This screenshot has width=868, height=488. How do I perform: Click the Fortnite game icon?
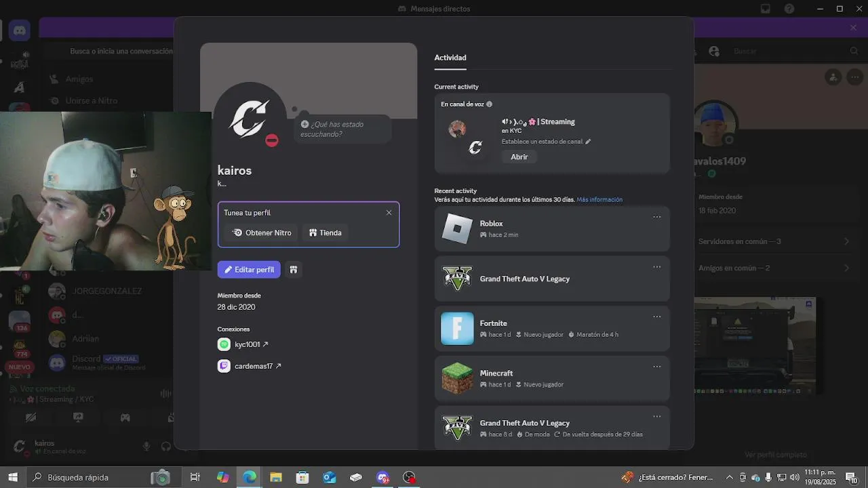tap(457, 329)
